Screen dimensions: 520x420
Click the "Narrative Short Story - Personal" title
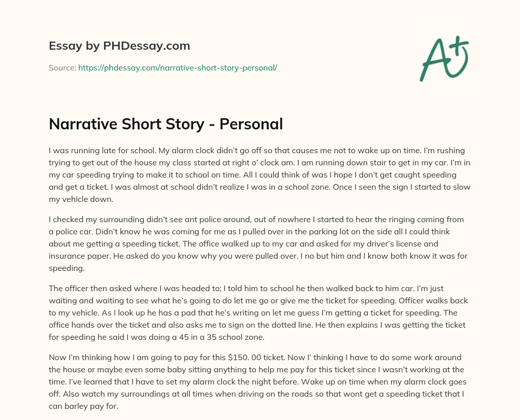(x=166, y=124)
